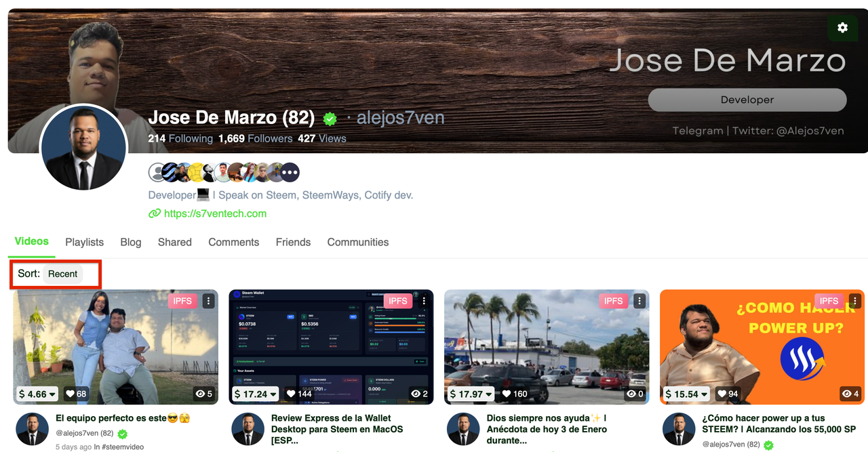Screen dimensions: 868x452
Task: Click IPFS badge on 'El equipo perfecto' video
Action: pos(182,301)
